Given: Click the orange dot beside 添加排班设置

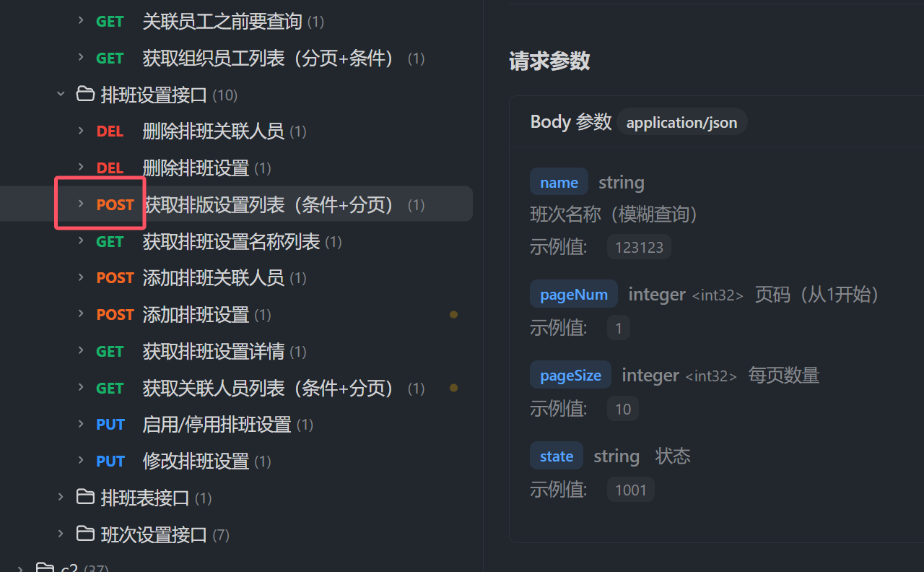Looking at the screenshot, I should [453, 314].
